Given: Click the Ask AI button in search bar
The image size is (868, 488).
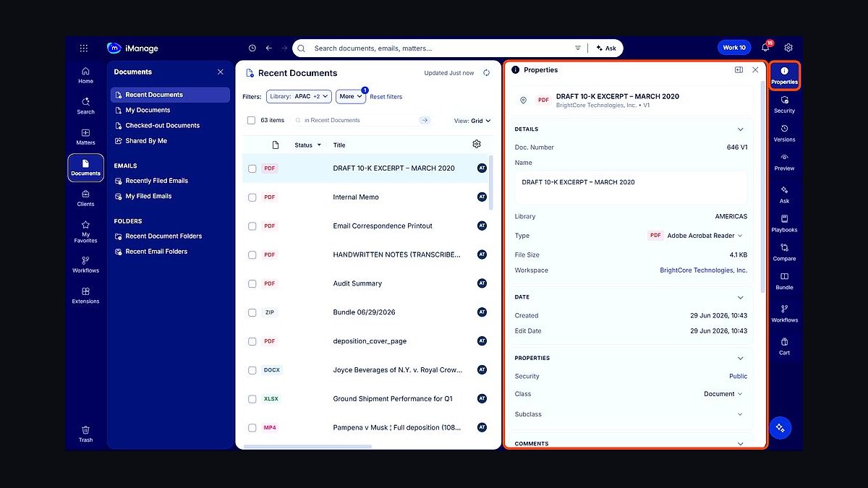Looking at the screenshot, I should (606, 48).
